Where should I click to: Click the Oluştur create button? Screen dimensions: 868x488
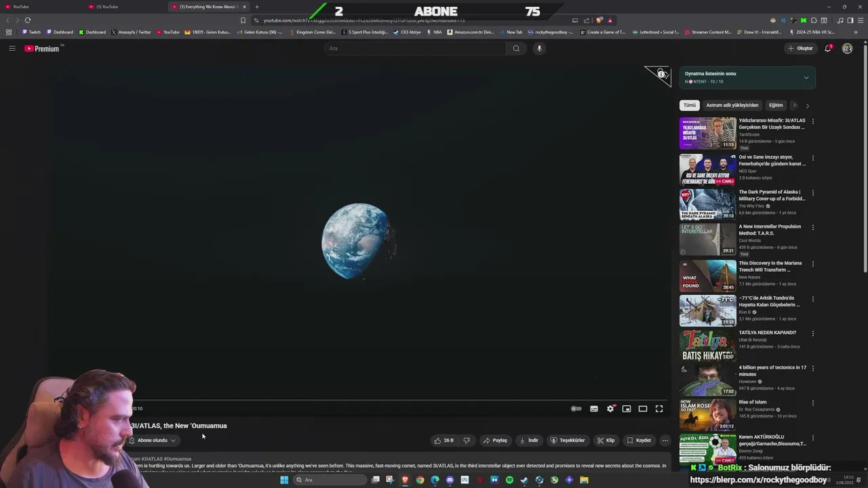800,48
